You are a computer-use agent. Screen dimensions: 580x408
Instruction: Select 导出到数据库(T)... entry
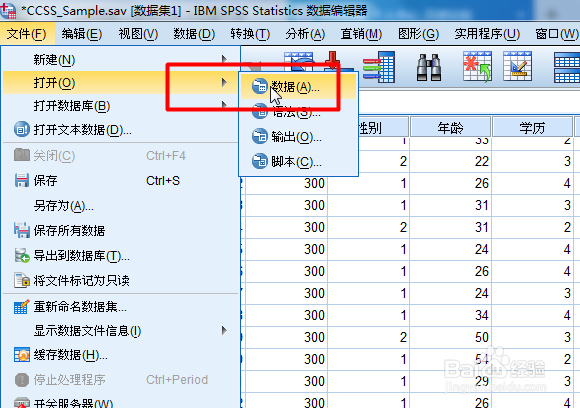(121, 256)
